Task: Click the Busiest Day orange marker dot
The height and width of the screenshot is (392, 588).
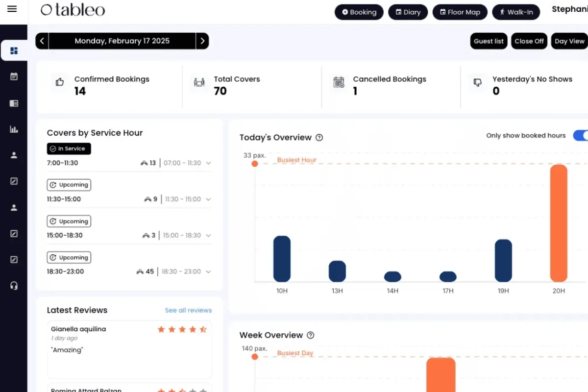Action: pyautogui.click(x=255, y=357)
